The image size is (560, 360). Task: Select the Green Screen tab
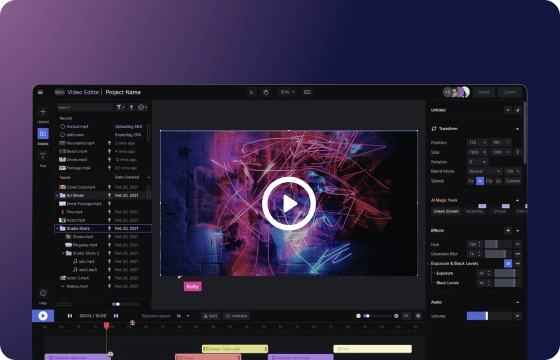tap(446, 211)
